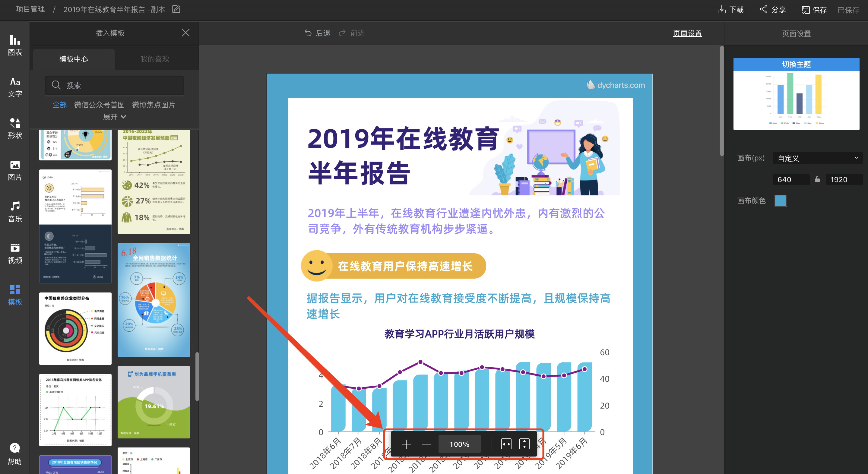Select the 微信公众号首图 category filter
The height and width of the screenshot is (474, 868).
click(100, 105)
